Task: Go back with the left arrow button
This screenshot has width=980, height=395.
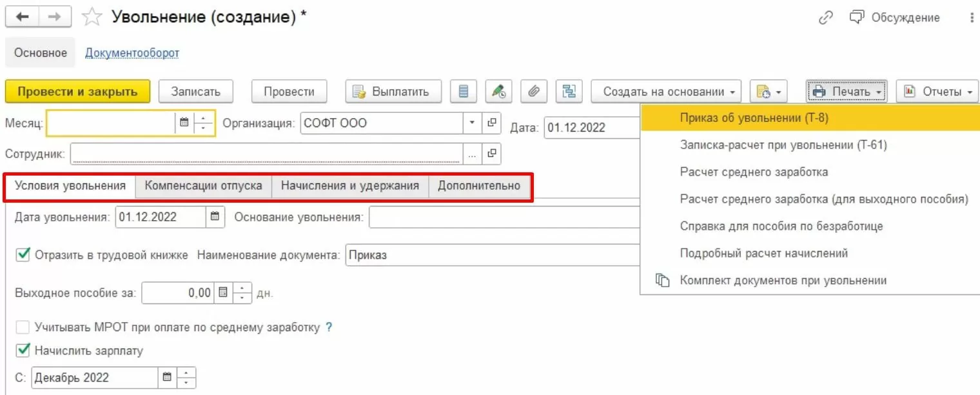Action: [22, 18]
